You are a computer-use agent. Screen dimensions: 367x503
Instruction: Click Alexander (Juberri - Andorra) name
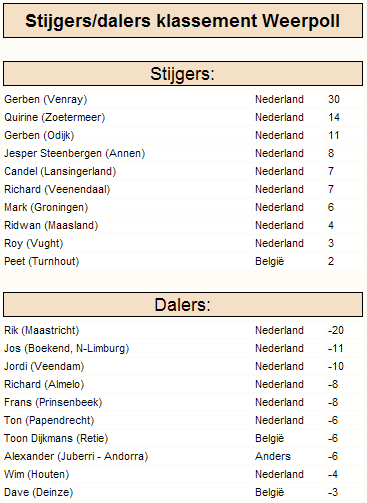point(76,456)
